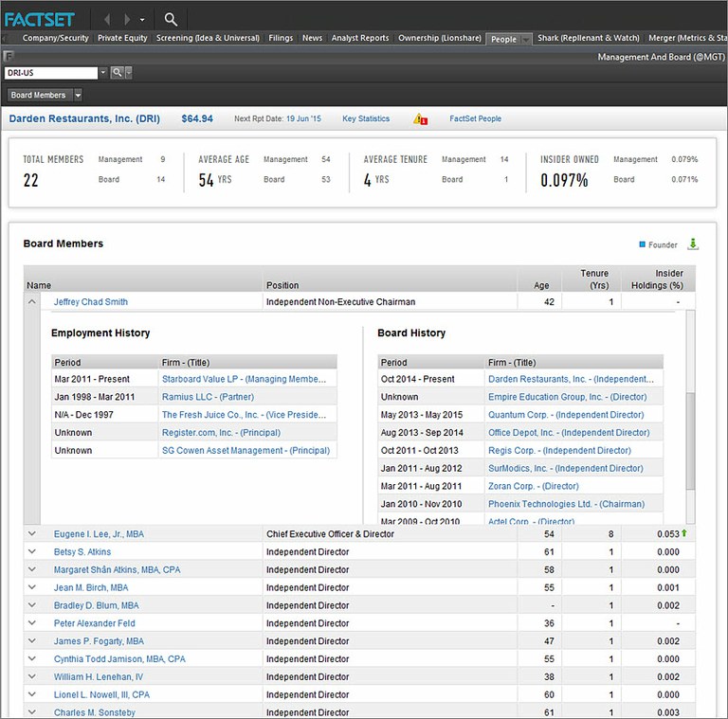
Task: Open the Darden Restaurants, Inc. (DRI) link
Action: (x=84, y=118)
